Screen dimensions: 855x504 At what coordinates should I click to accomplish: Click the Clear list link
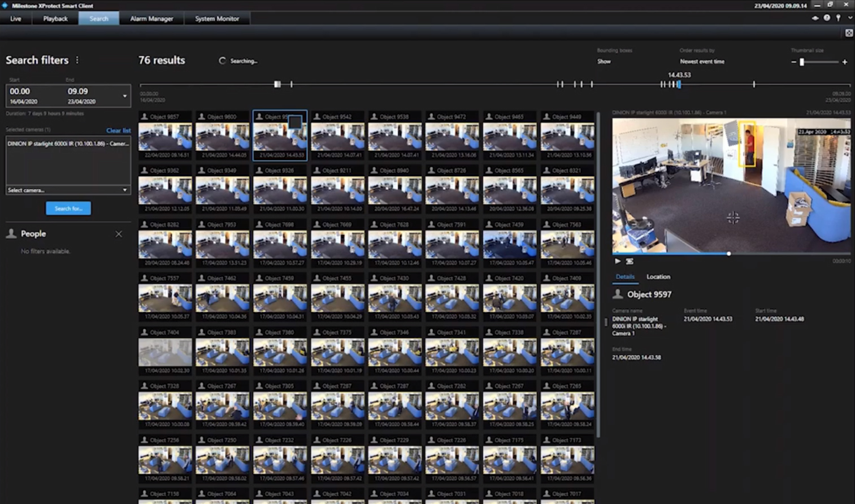click(x=118, y=131)
